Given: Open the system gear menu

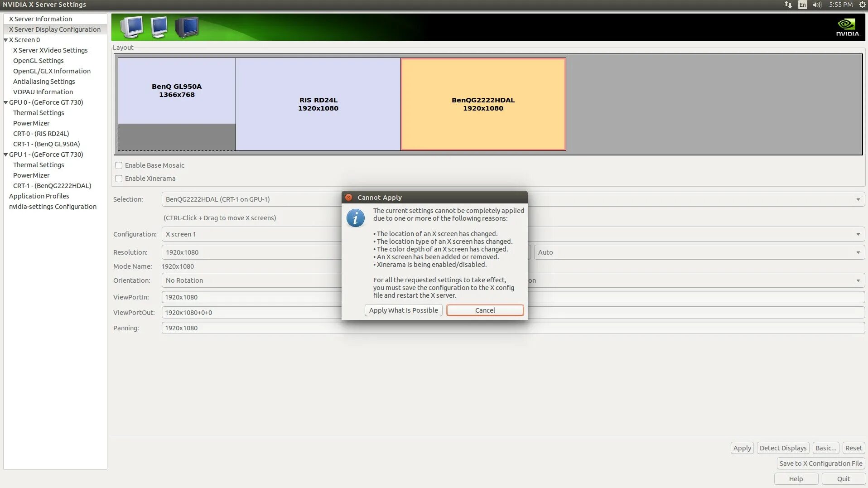Looking at the screenshot, I should pyautogui.click(x=862, y=5).
